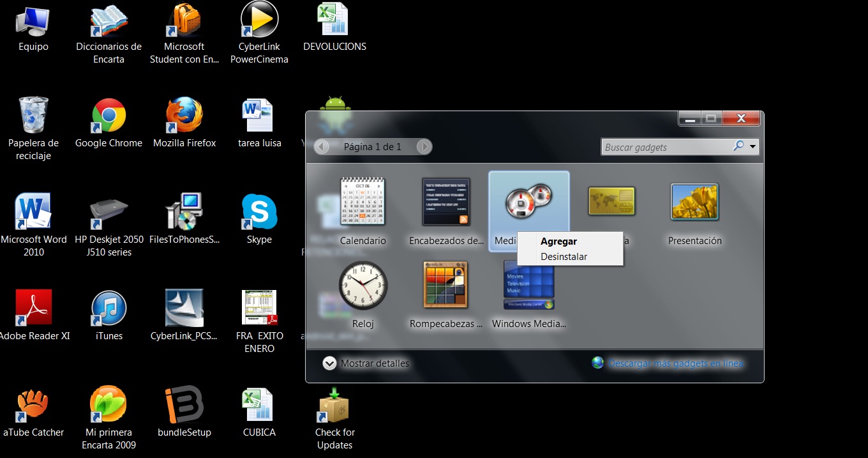
Task: Click the search magnifier icon
Action: [738, 146]
